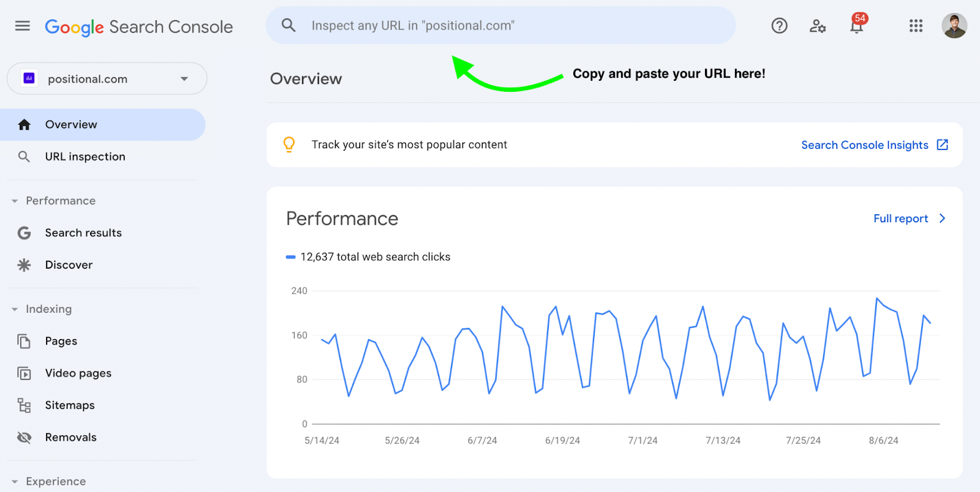Open the Search Console Insights link
980x492 pixels.
pos(865,145)
